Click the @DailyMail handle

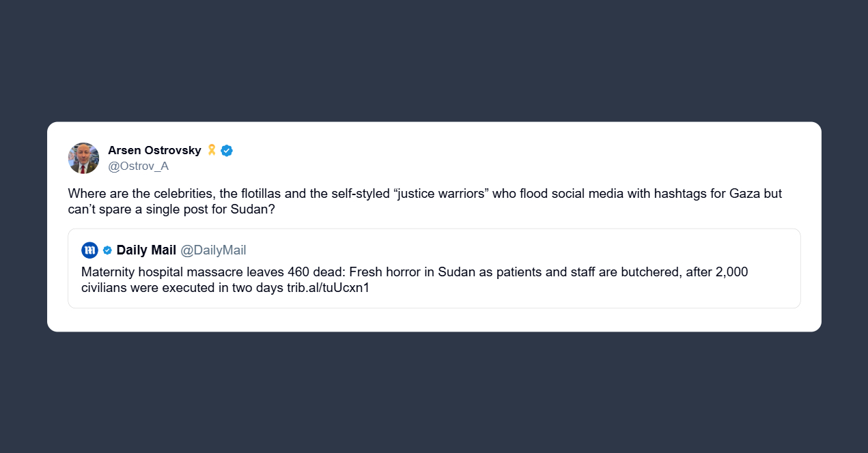pyautogui.click(x=213, y=250)
